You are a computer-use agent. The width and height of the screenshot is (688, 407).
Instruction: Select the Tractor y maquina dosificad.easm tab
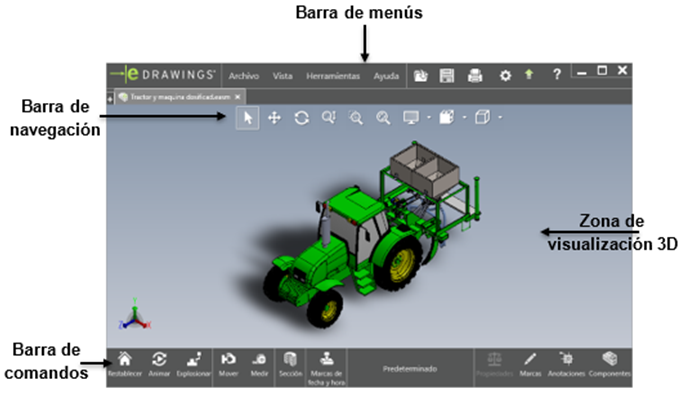[x=179, y=97]
